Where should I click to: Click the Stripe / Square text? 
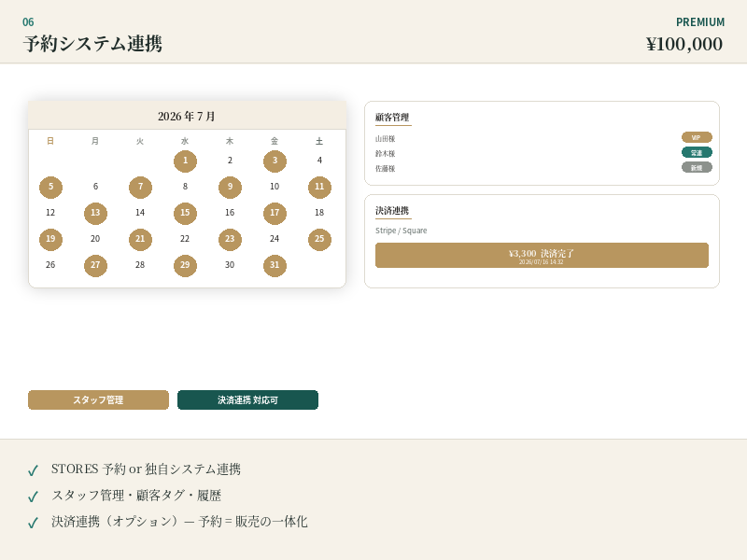click(x=402, y=231)
